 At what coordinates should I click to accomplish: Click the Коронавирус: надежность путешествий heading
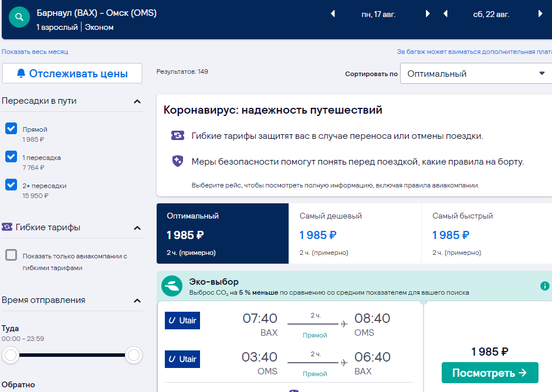[273, 110]
